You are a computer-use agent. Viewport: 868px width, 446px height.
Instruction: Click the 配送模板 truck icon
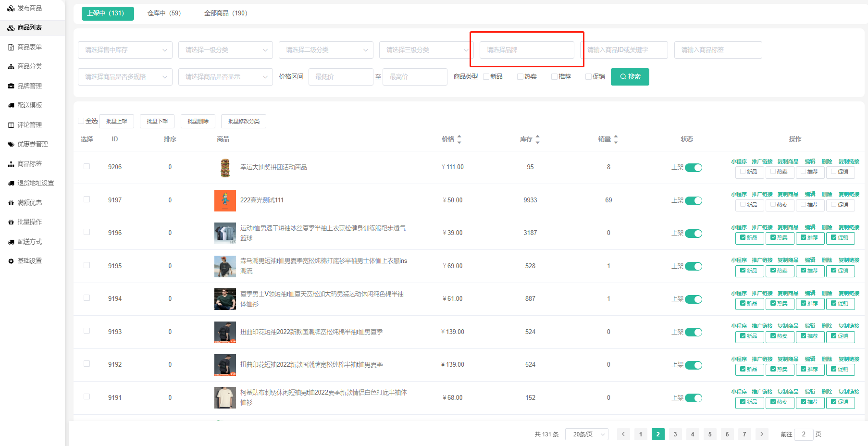click(x=11, y=105)
